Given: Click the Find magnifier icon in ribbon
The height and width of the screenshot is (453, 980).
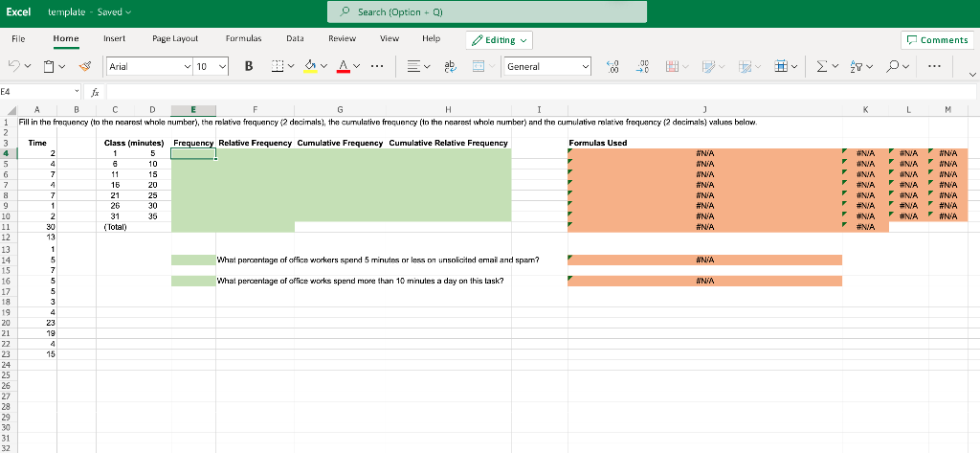Looking at the screenshot, I should (x=893, y=66).
